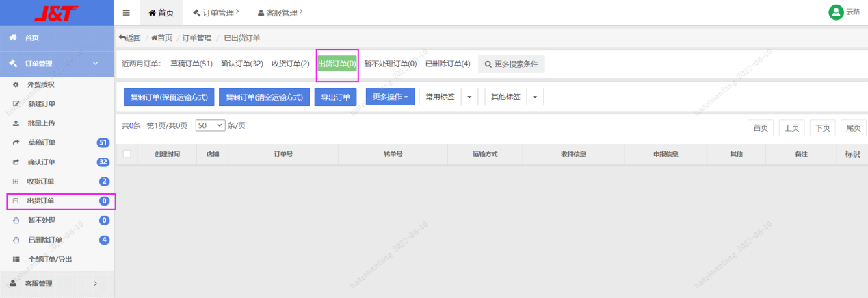Click the share icon beside 确认订单 in sidebar
The image size is (868, 298).
pyautogui.click(x=16, y=162)
